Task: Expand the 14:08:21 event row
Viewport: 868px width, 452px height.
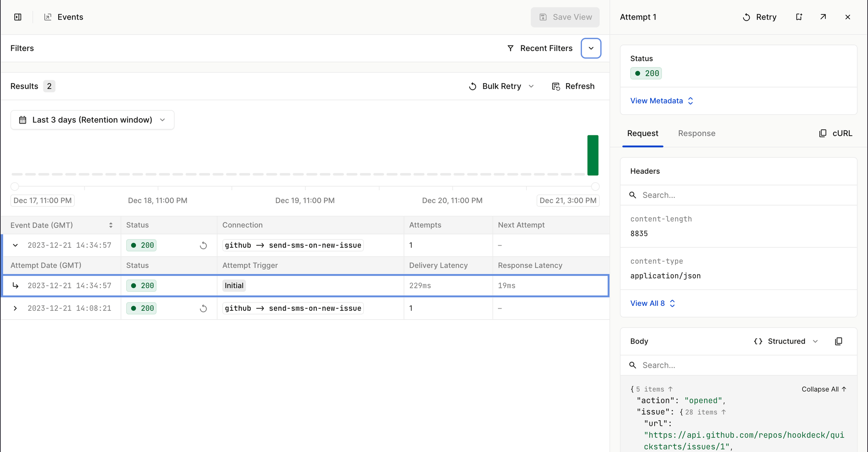Action: [15, 308]
